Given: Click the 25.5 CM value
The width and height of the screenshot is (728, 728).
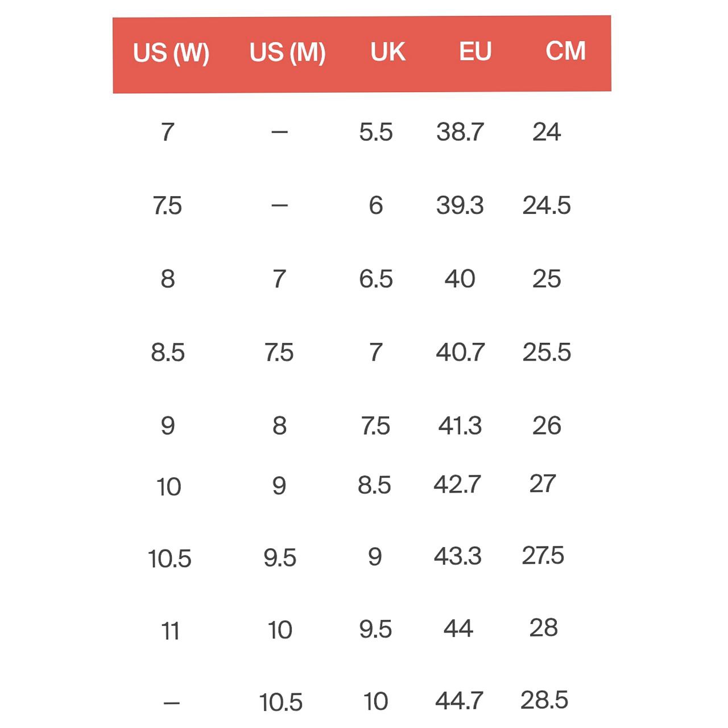Looking at the screenshot, I should (547, 352).
